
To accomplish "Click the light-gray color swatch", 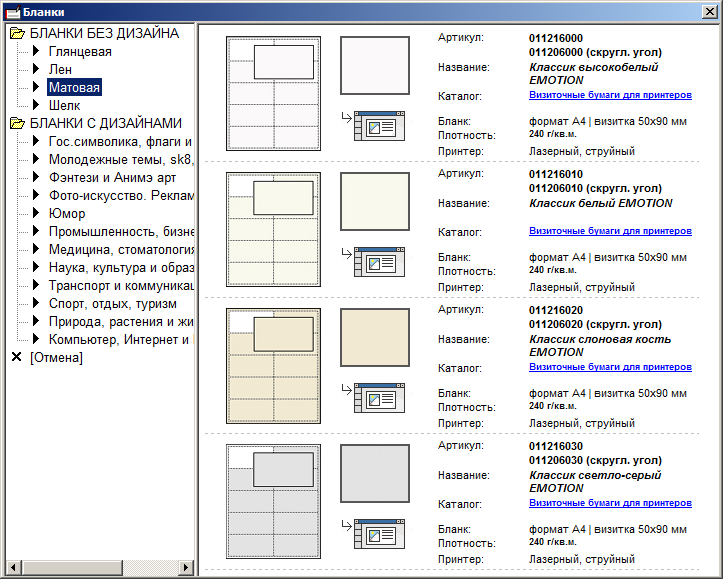I will (x=375, y=473).
